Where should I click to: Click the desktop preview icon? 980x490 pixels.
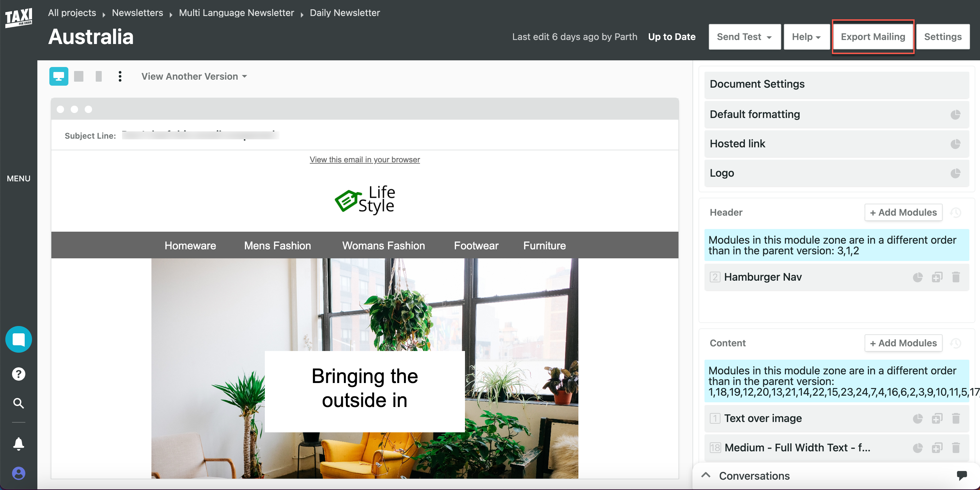pos(58,77)
